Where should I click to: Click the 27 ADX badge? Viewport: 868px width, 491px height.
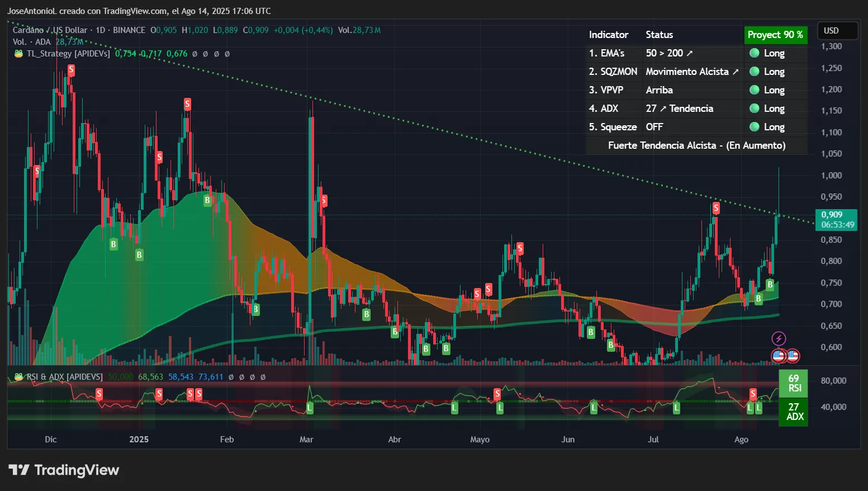[793, 412]
